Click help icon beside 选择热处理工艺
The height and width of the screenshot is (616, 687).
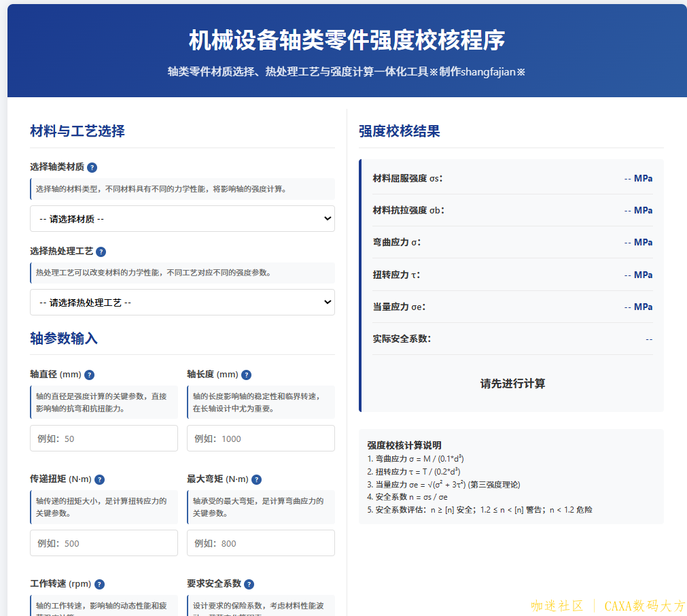[x=101, y=252]
